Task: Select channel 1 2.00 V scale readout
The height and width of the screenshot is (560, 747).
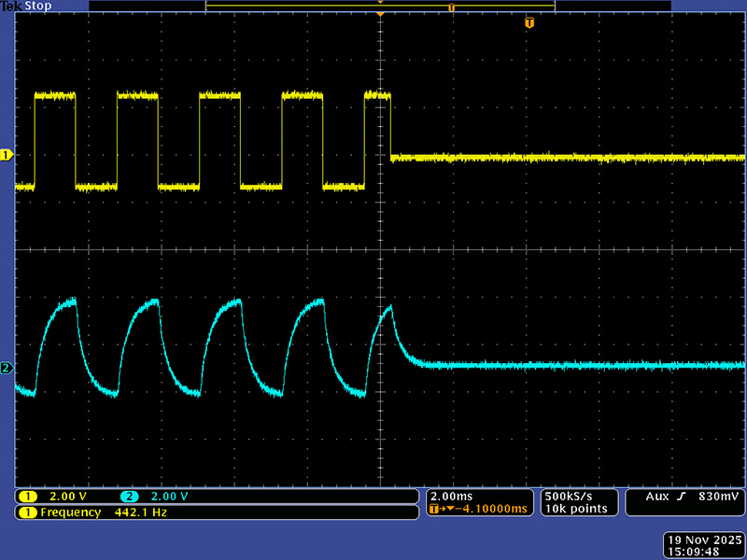Action: click(x=56, y=497)
